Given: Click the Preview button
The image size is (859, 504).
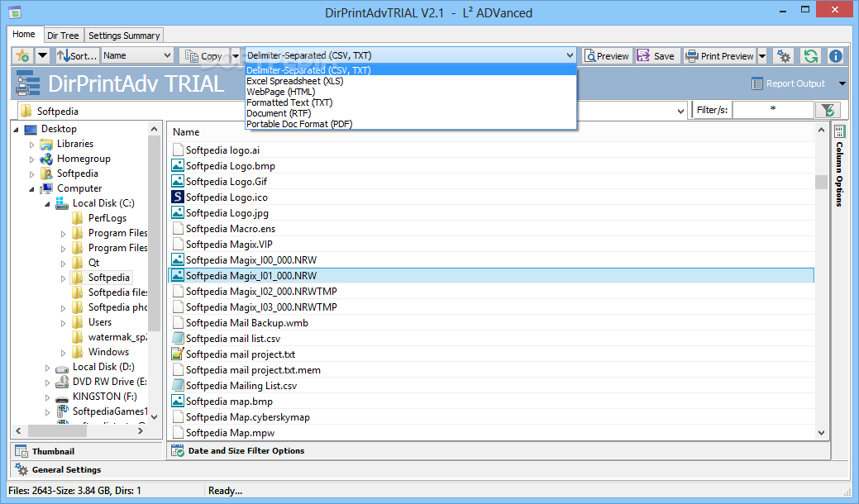Looking at the screenshot, I should (x=607, y=56).
